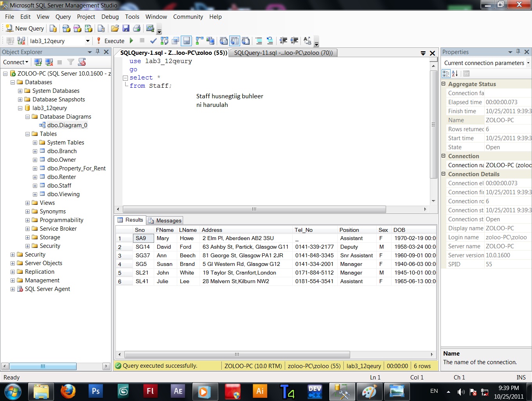
Task: Save the query with the floppy icon
Action: pyautogui.click(x=126, y=28)
